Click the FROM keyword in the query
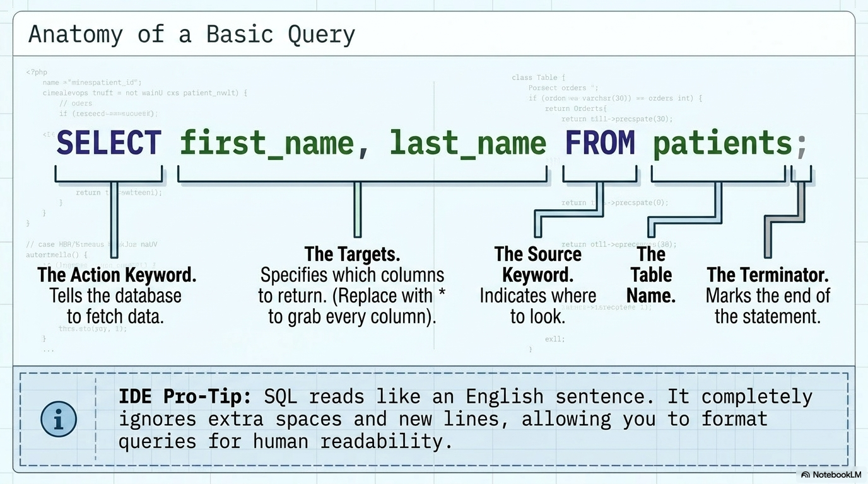The height and width of the screenshot is (484, 868). [600, 143]
